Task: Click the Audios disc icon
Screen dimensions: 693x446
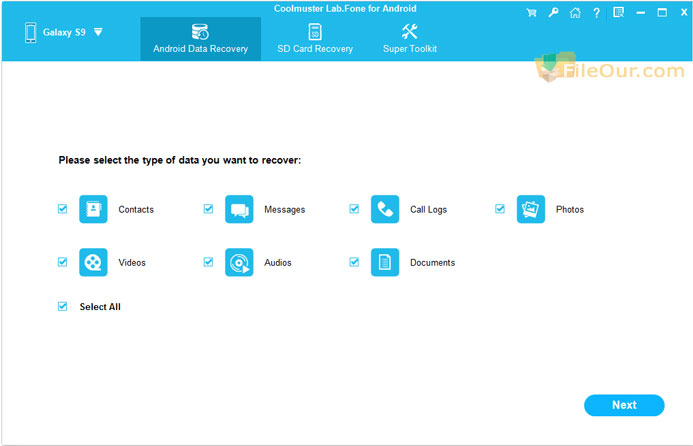Action: [239, 262]
